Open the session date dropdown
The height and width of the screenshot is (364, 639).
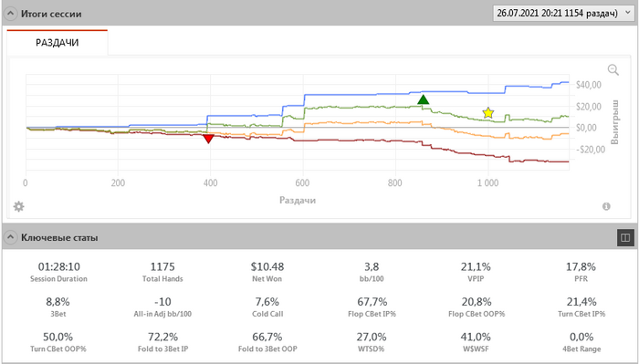click(x=562, y=13)
